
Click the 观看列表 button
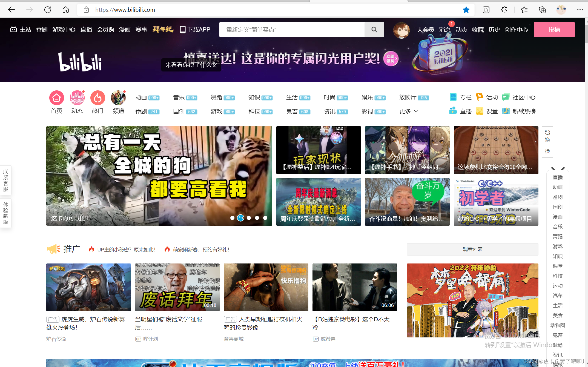[472, 249]
